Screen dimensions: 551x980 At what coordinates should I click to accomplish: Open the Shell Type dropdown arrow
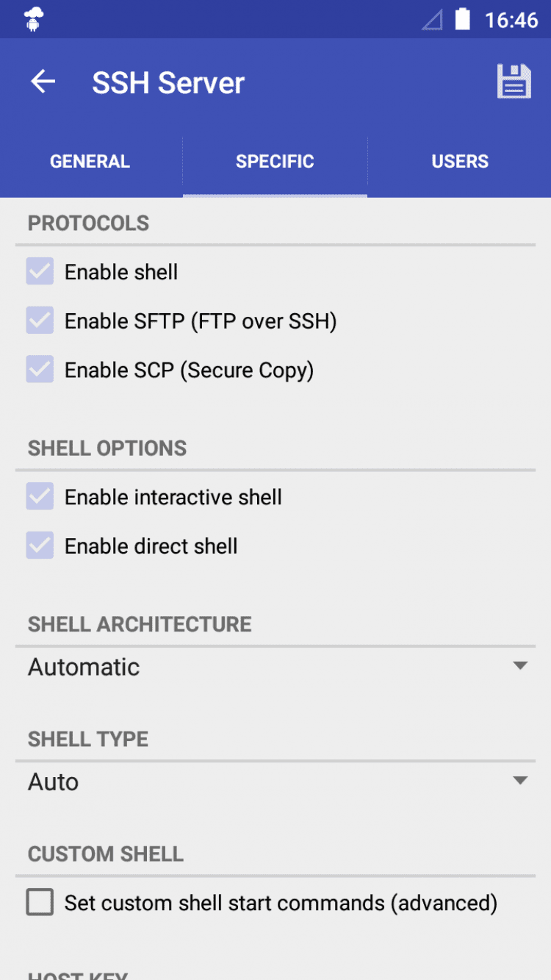(x=520, y=781)
